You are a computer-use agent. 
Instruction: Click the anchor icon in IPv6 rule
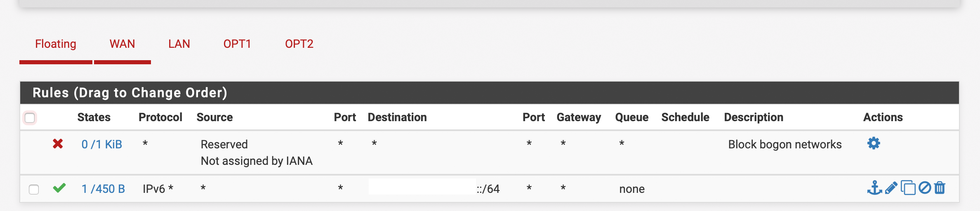pyautogui.click(x=874, y=188)
